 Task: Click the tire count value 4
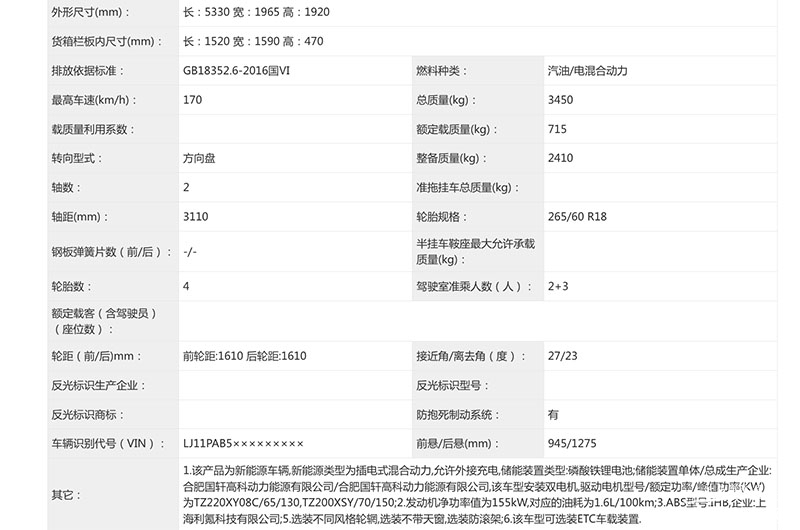[x=186, y=286]
